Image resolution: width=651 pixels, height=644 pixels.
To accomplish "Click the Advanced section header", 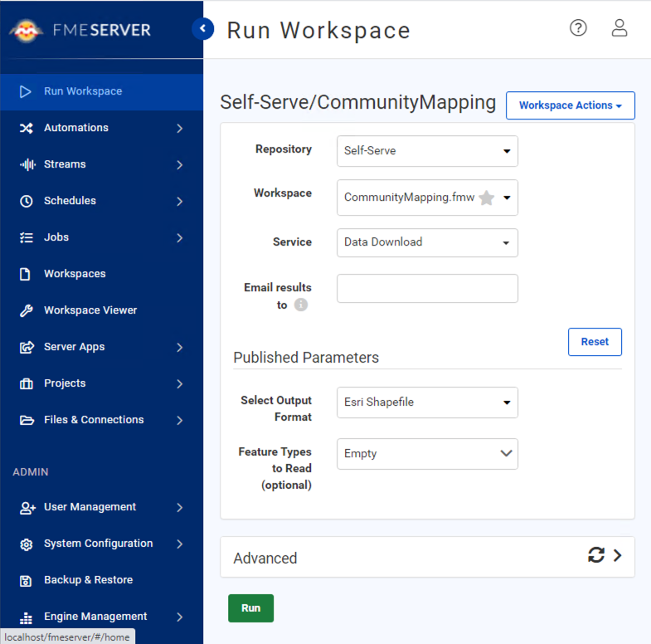I will click(x=427, y=557).
